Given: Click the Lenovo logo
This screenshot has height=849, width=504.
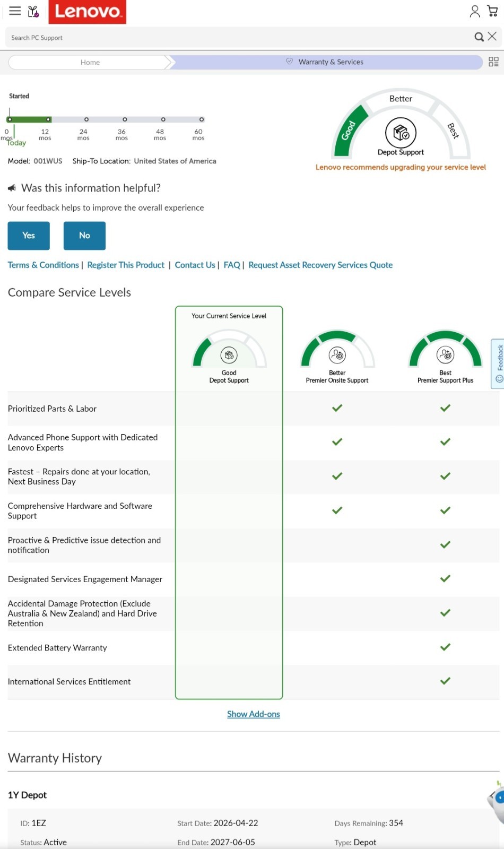Looking at the screenshot, I should [x=88, y=12].
